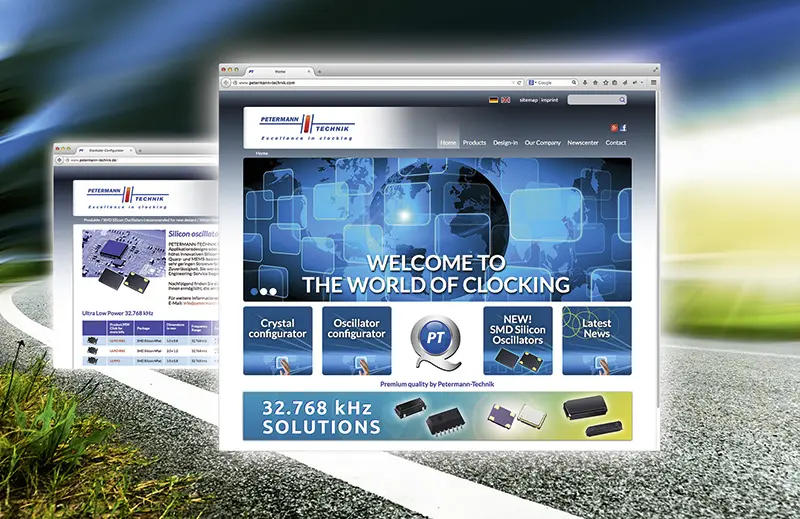800x519 pixels.
Task: Open the Latest News tile
Action: [596, 340]
